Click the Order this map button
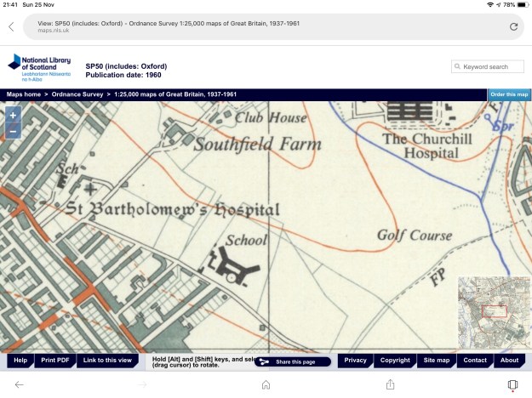 tap(509, 94)
